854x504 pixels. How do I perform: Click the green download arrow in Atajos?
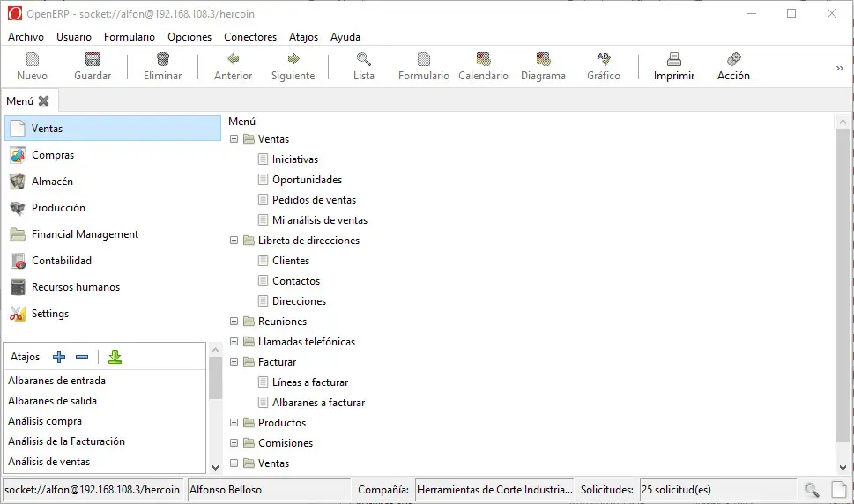[115, 357]
